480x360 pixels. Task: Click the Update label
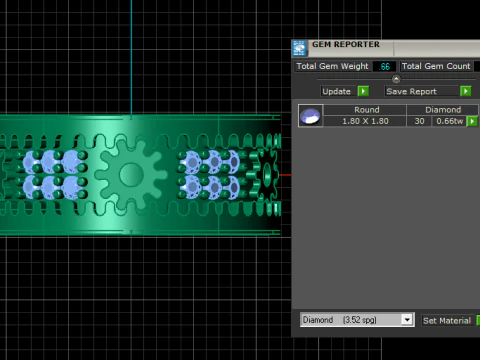tap(337, 91)
